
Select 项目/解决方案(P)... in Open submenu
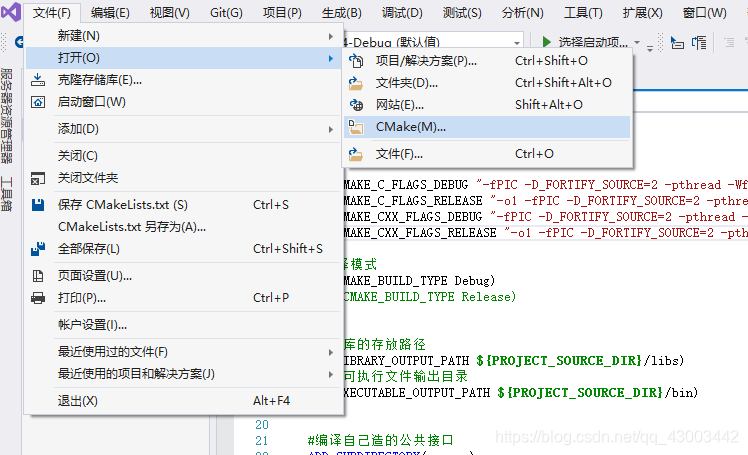tap(487, 61)
